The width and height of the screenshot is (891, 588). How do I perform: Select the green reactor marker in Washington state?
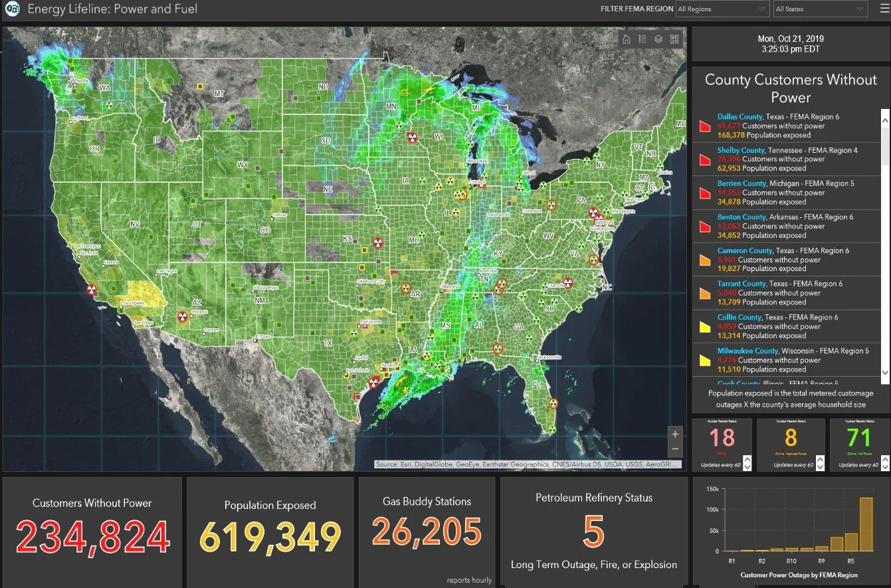point(109,104)
